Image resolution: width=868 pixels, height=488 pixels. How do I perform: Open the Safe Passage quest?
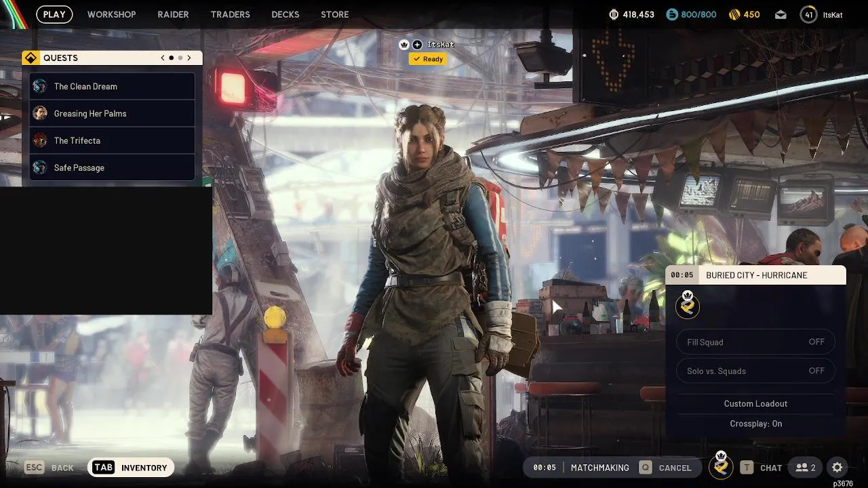click(x=112, y=167)
